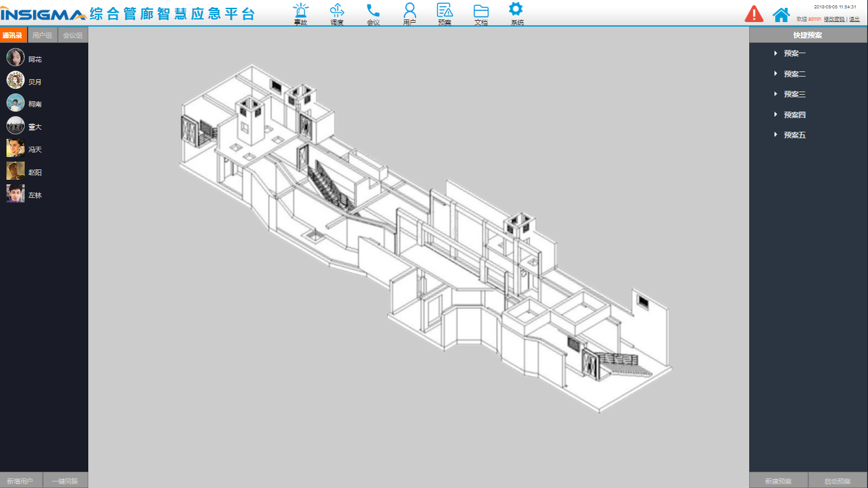Open the 文档 (documents) folder icon
Viewport: 868px width, 488px height.
click(480, 12)
